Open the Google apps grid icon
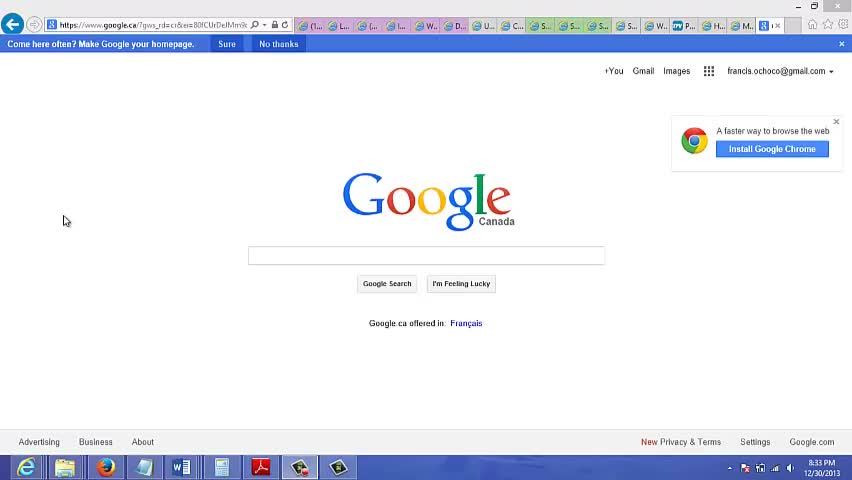The width and height of the screenshot is (852, 480). tap(709, 71)
